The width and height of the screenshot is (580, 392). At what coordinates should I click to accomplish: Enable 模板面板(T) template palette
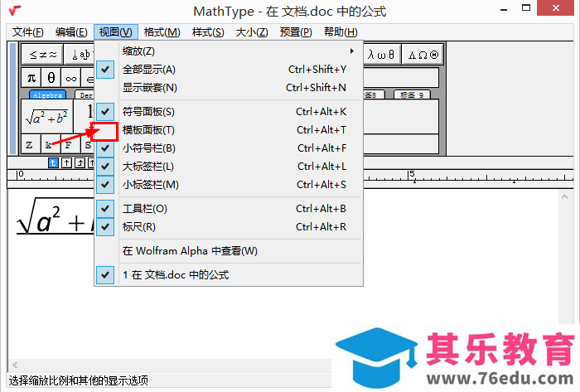click(229, 130)
